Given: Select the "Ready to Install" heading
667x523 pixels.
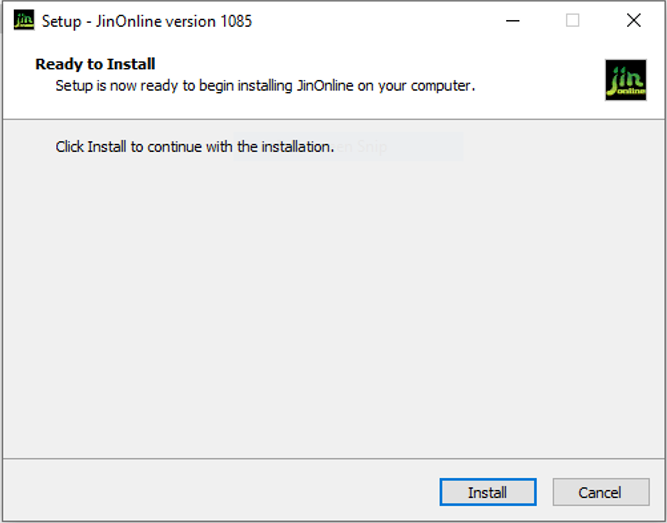Looking at the screenshot, I should [95, 64].
